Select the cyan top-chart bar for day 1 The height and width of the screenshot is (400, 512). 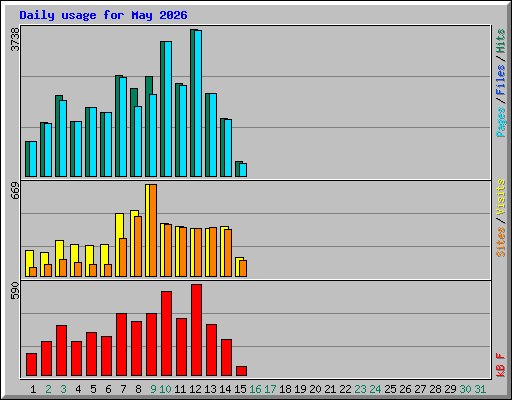coord(33,159)
